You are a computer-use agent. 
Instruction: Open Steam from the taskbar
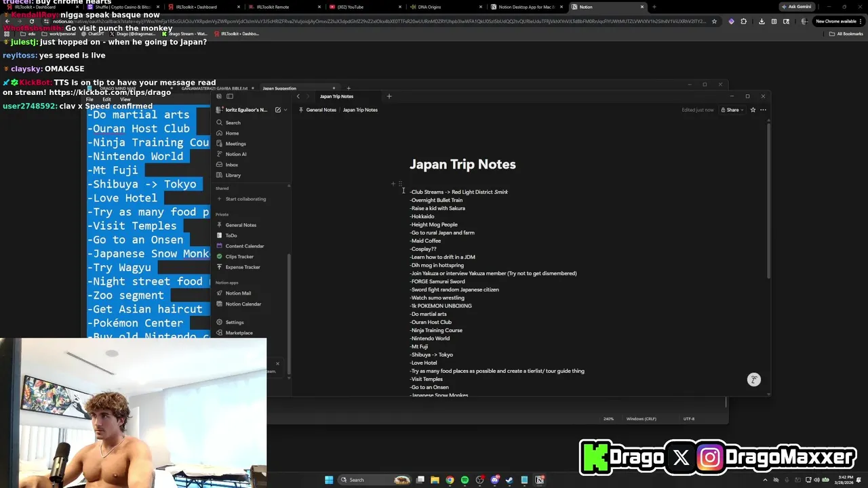click(509, 480)
